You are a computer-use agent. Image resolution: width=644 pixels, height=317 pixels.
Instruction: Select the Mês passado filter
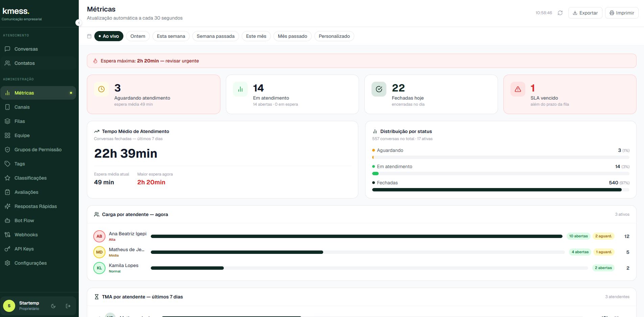point(292,36)
